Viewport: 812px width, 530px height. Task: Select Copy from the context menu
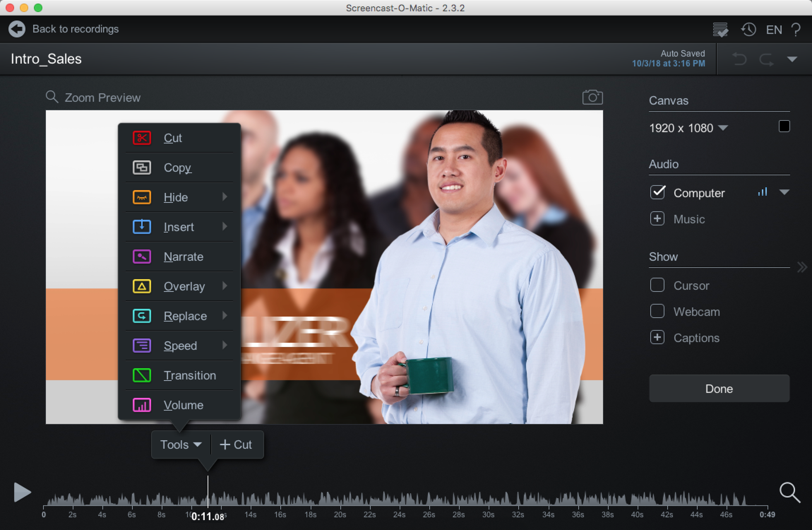coord(178,167)
